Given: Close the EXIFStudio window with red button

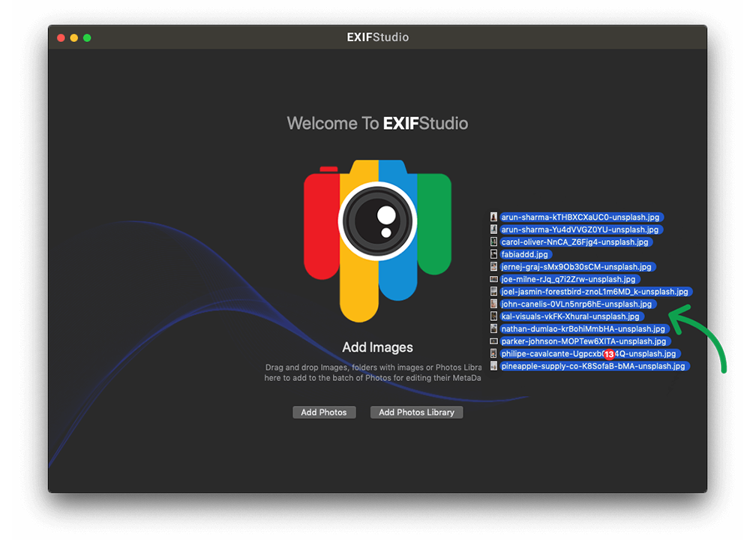Looking at the screenshot, I should click(61, 37).
